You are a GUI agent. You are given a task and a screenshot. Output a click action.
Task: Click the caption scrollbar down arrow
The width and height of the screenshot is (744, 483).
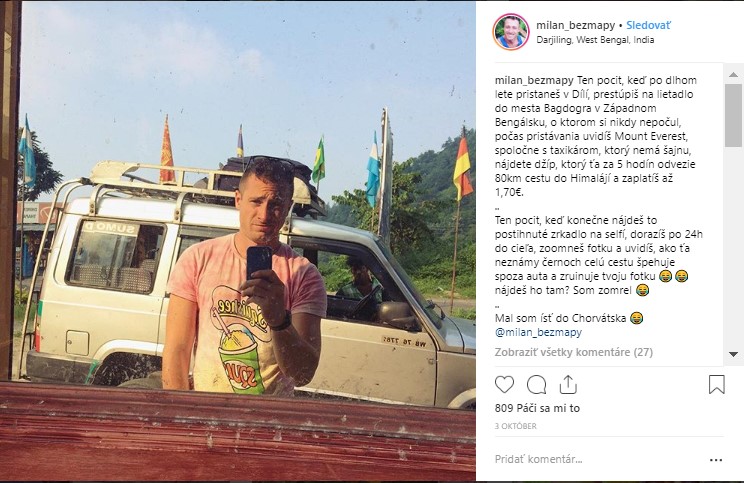coord(736,354)
